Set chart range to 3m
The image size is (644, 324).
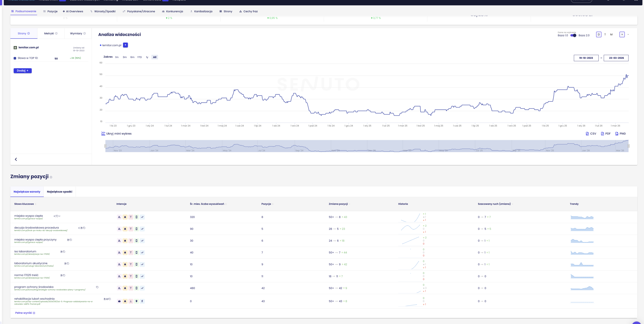coord(125,57)
